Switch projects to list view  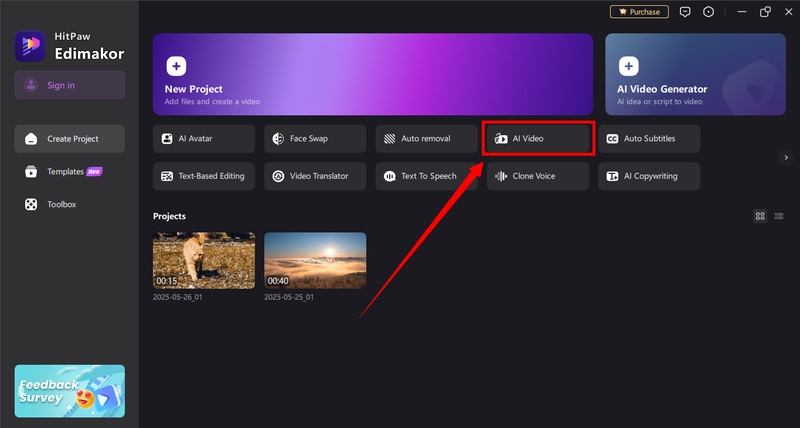[779, 216]
